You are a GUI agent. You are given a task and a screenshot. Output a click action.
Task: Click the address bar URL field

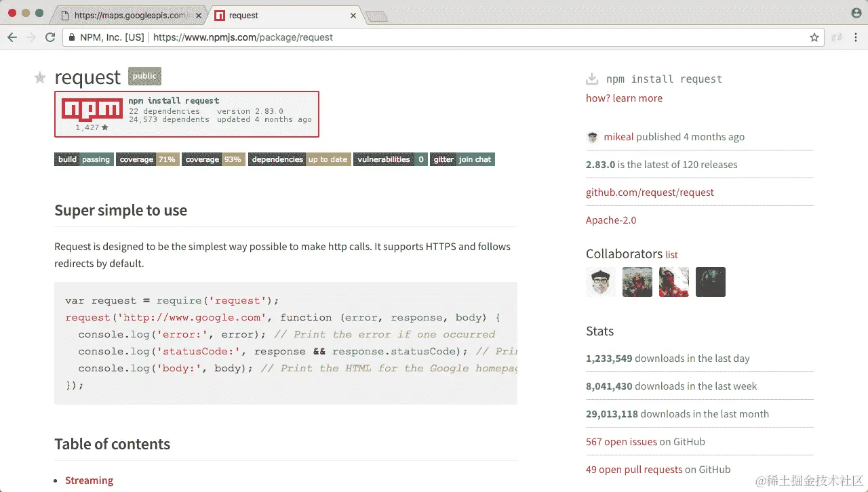pyautogui.click(x=443, y=37)
